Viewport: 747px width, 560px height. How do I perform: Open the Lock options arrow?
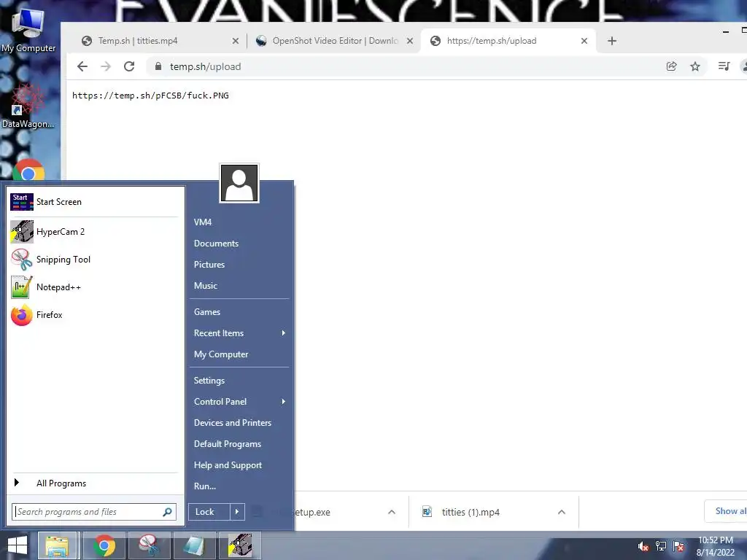pos(237,512)
